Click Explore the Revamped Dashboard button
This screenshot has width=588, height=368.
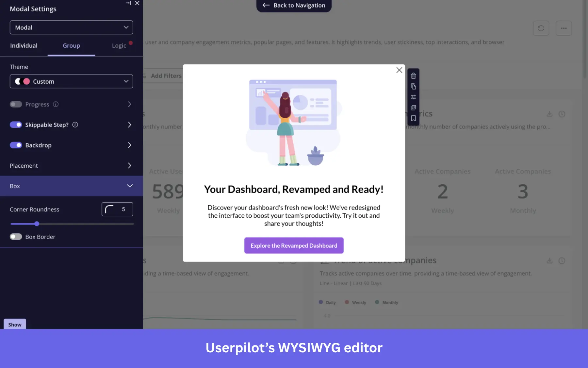294,245
